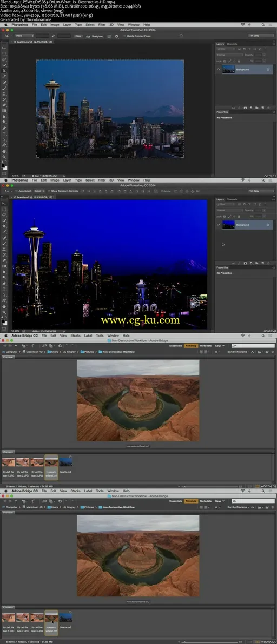
Task: Add an adjustment layer in the 16.4% window's Layers panel
Action: 251,263
